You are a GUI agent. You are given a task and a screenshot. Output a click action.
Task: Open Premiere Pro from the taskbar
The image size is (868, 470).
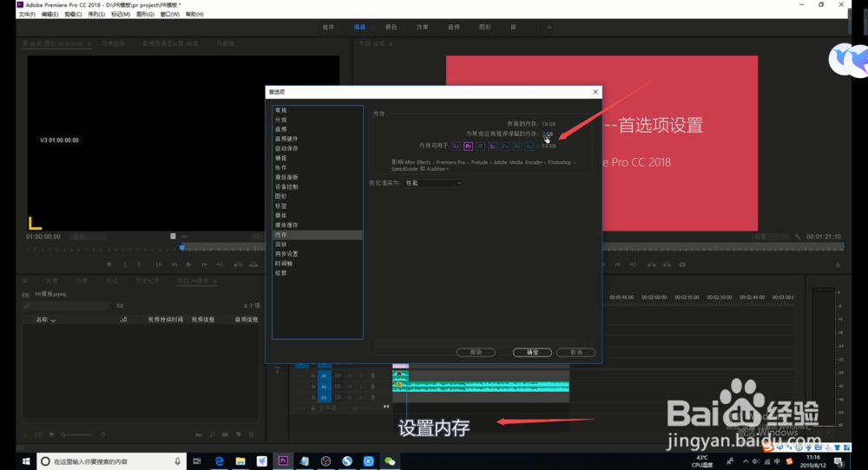point(283,461)
